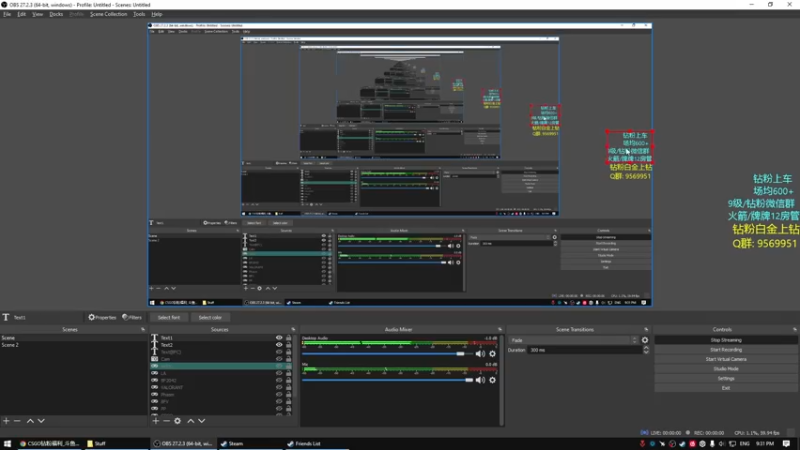This screenshot has height=450, width=800.
Task: Open Properties for Text1 source
Action: coord(102,317)
